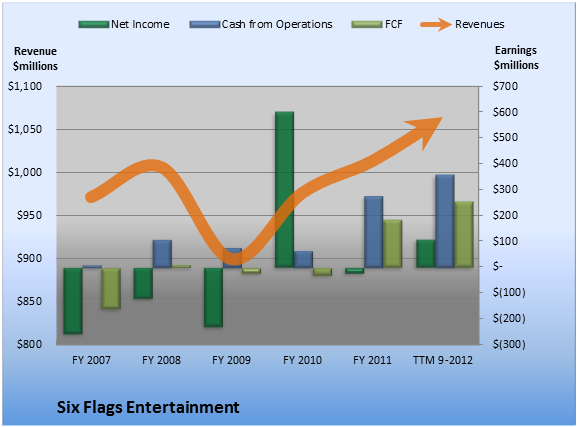
Task: Click the $300 earnings axis value
Action: [506, 189]
